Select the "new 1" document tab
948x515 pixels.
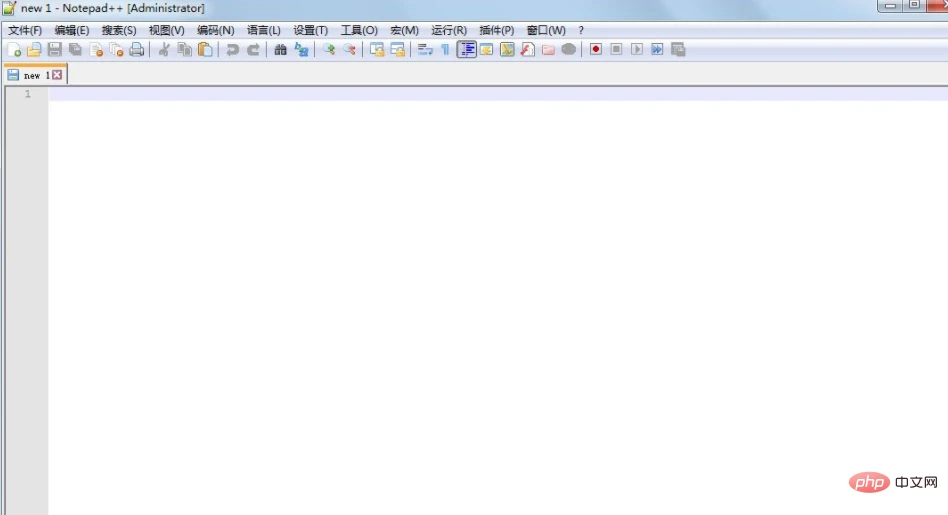(x=34, y=75)
